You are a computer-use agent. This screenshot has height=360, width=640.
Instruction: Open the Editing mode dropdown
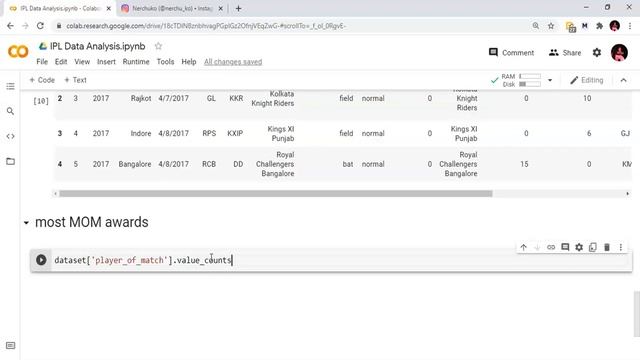587,80
